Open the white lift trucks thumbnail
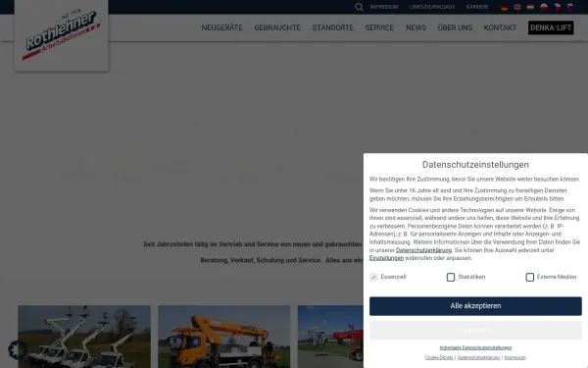588x368 pixels. click(x=84, y=337)
